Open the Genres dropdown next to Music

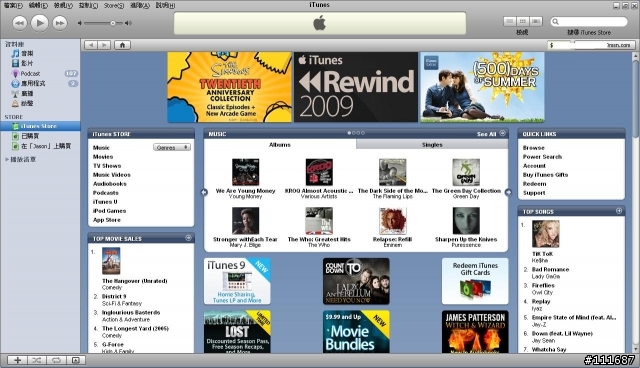(x=172, y=147)
